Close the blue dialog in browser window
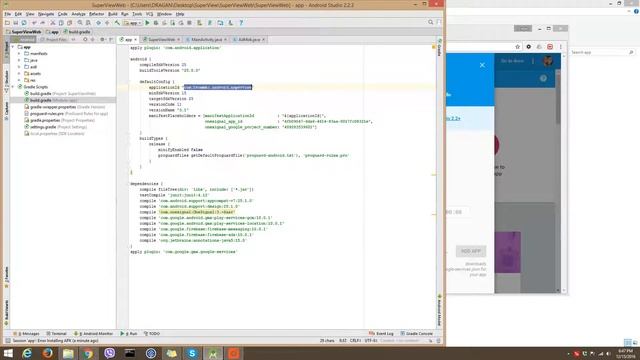Image resolution: width=640 pixels, height=360 pixels. (x=482, y=65)
